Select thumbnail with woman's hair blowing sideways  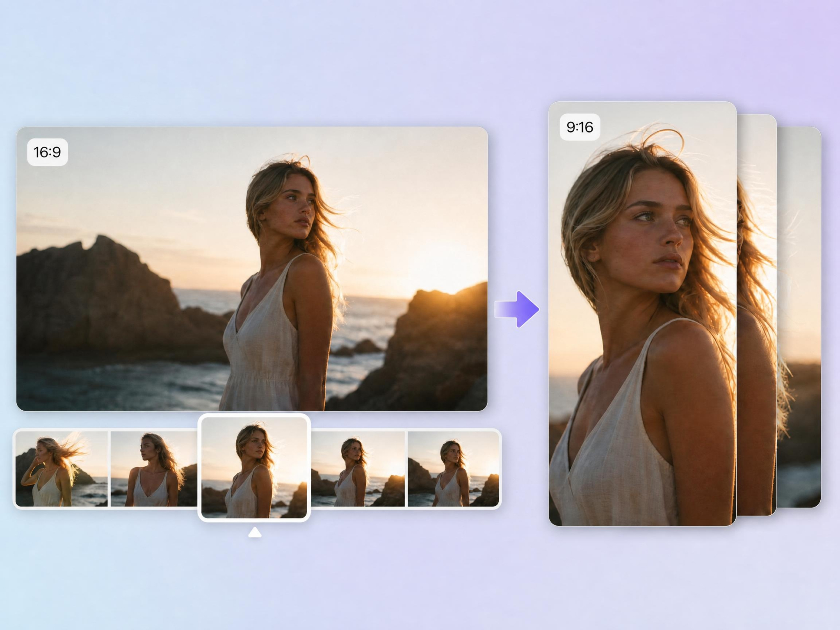point(62,469)
